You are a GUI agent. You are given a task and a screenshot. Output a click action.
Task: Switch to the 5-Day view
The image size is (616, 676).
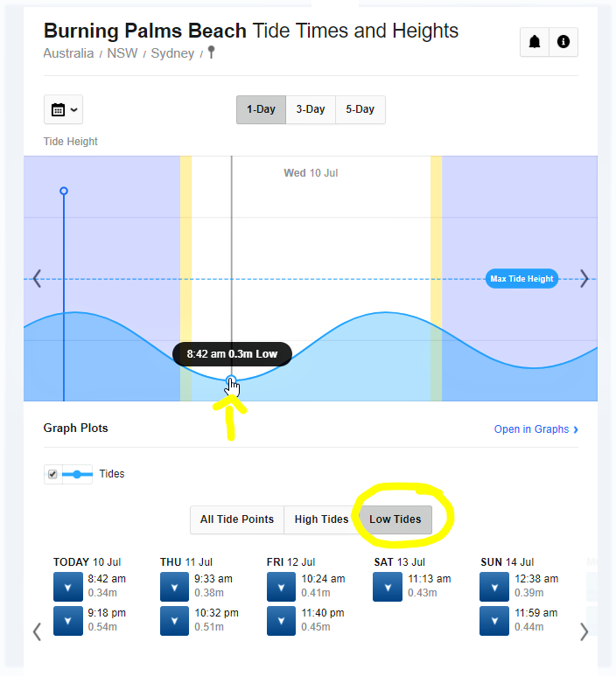pyautogui.click(x=360, y=109)
